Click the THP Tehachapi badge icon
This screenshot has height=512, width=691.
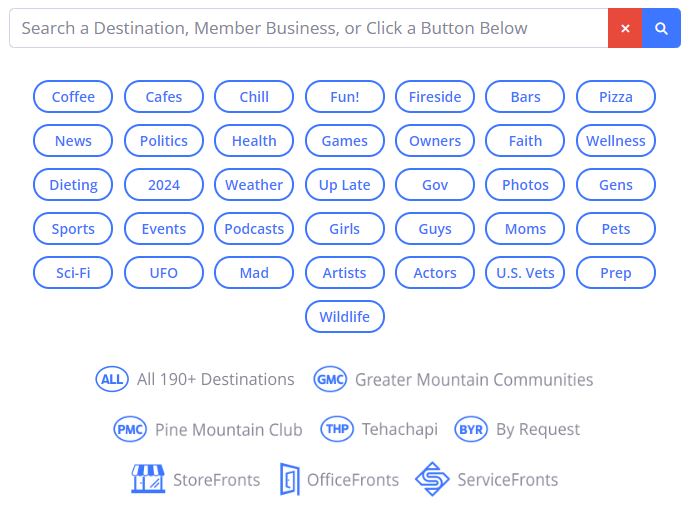[x=337, y=429]
